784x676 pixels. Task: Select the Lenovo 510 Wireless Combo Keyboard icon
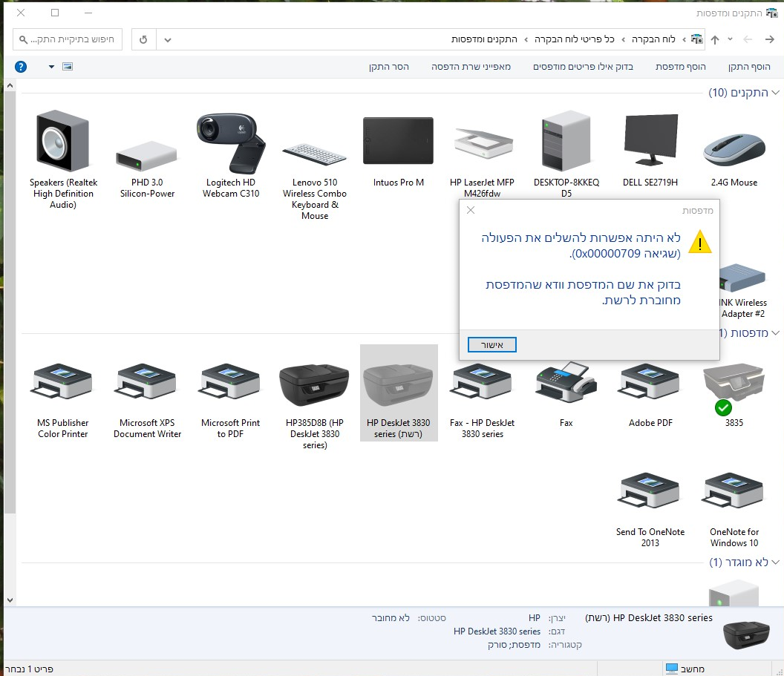[315, 154]
